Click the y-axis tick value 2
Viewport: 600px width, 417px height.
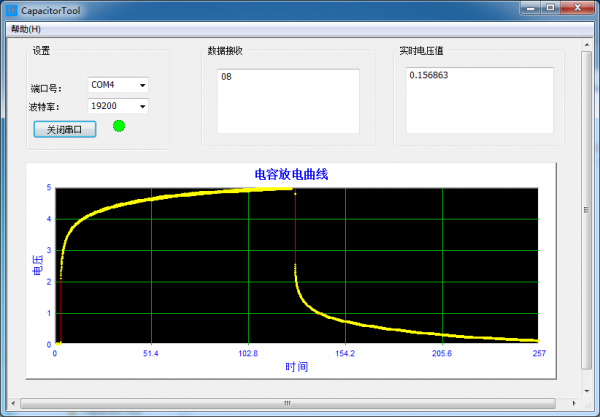click(49, 282)
